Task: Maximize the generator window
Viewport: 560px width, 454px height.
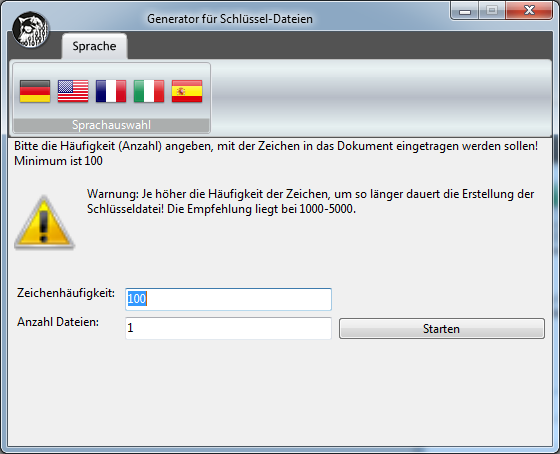Action: coord(492,10)
